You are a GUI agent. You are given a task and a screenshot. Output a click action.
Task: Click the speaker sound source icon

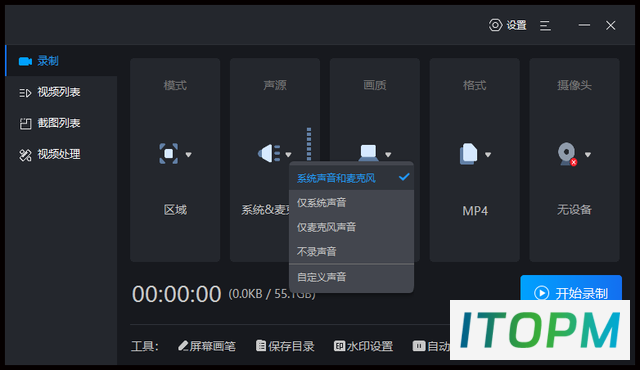coord(269,154)
